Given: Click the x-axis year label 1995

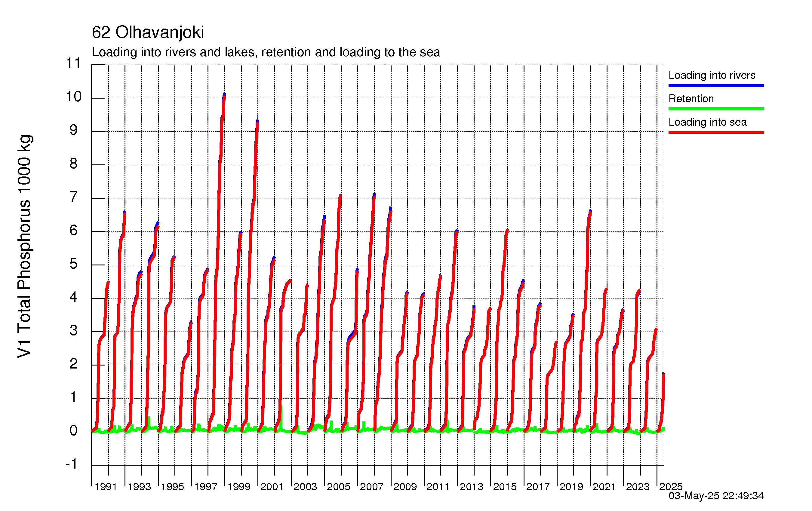Looking at the screenshot, I should coord(172,487).
